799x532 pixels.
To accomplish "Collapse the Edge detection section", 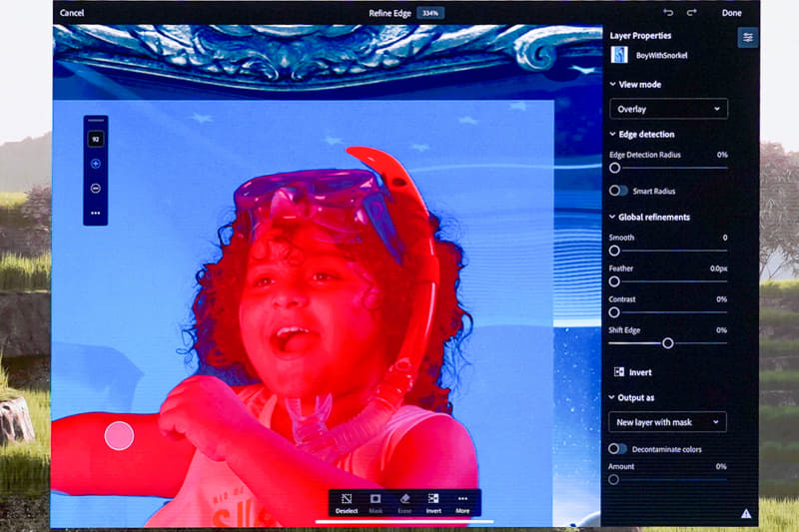I will [x=612, y=134].
